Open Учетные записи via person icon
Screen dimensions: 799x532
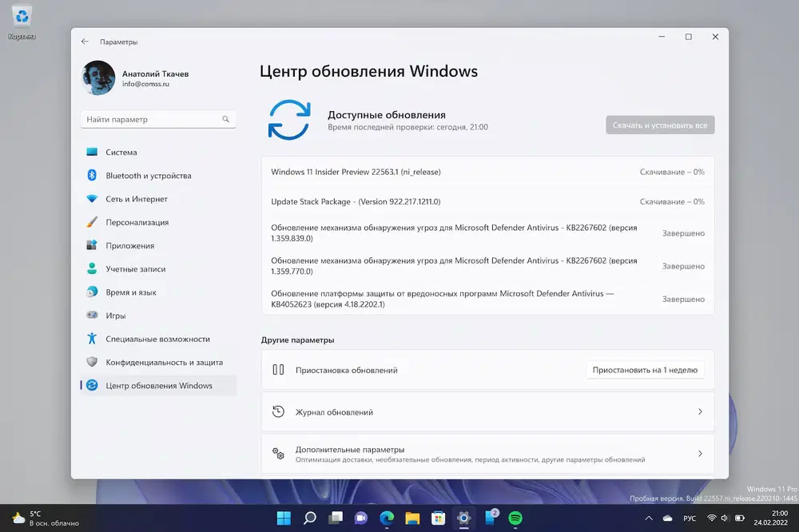pos(93,268)
